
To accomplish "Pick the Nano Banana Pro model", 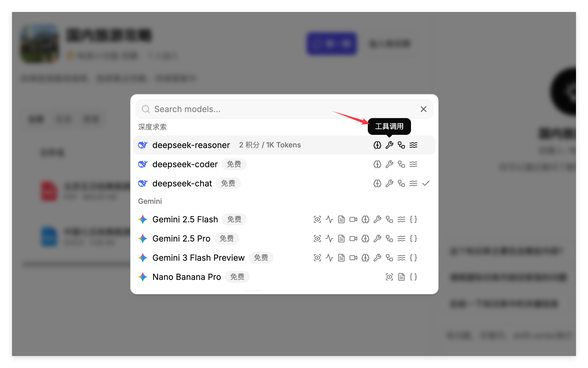I will tap(284, 277).
